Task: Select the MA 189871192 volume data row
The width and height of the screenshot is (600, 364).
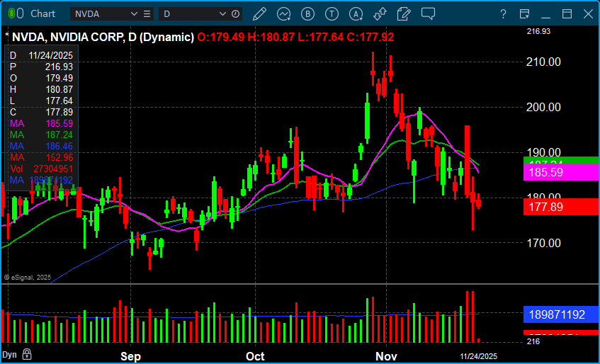Action: [41, 180]
